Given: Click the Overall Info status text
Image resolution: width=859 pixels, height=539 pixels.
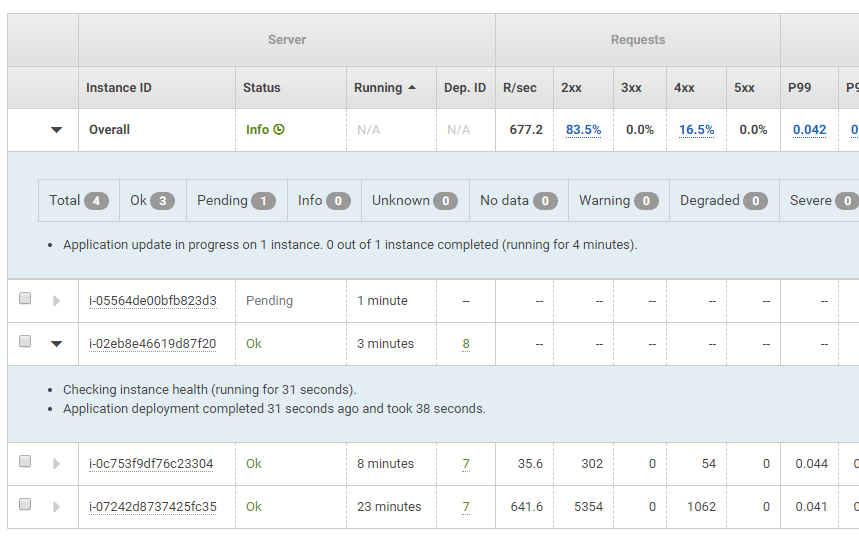Looking at the screenshot, I should pyautogui.click(x=257, y=130).
